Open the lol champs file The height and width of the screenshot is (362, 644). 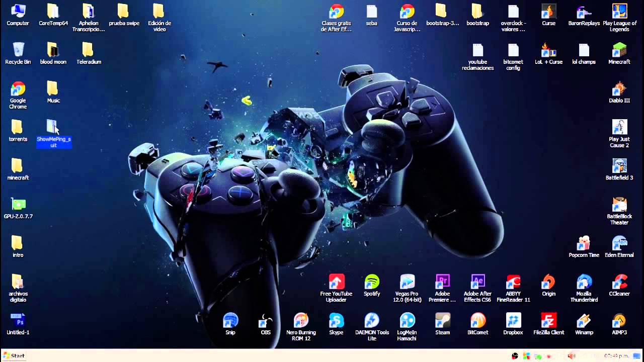(x=584, y=54)
